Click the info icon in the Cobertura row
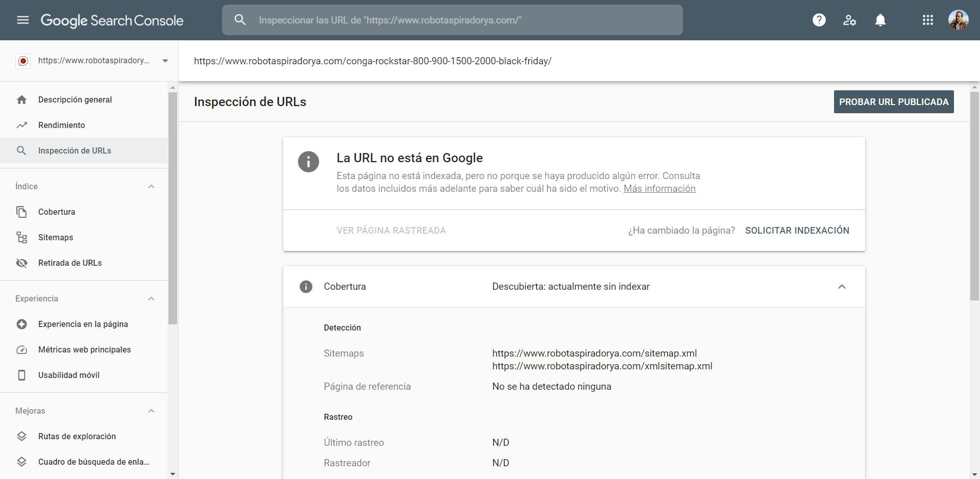980x479 pixels. (x=306, y=287)
